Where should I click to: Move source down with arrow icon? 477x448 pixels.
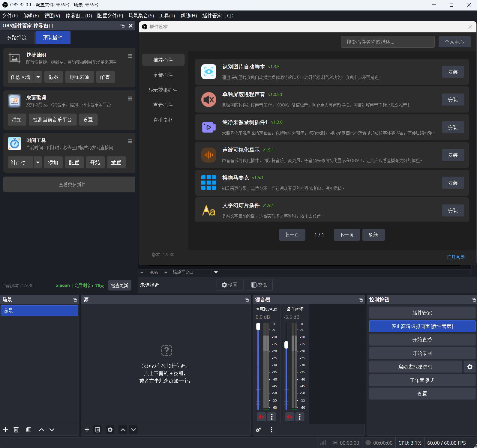point(133,430)
